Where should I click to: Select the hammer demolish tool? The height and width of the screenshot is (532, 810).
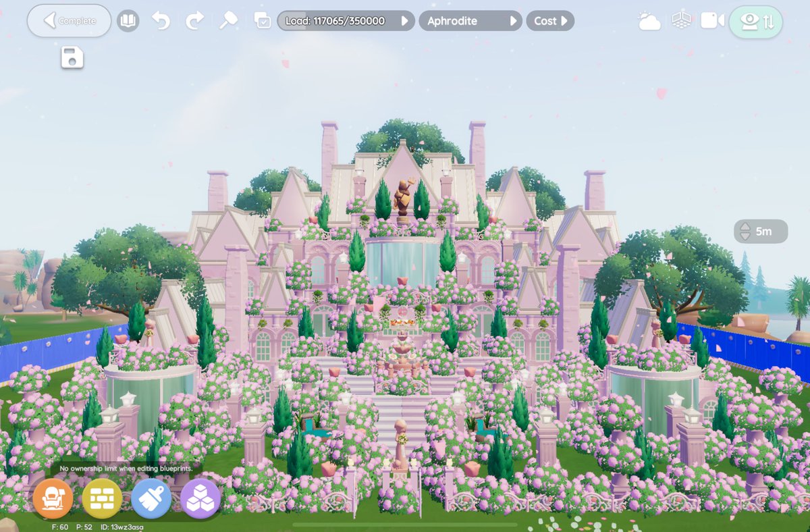(x=229, y=21)
